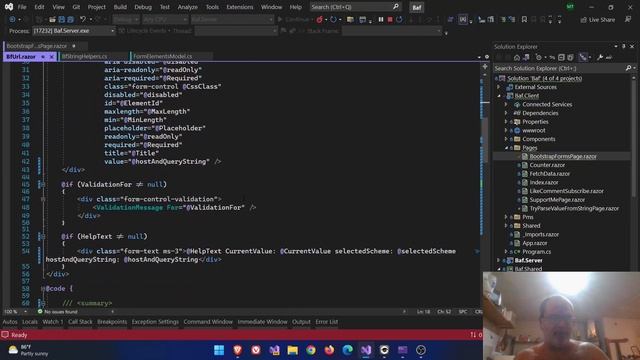Click No issues found indicator
The width and height of the screenshot is (640, 360).
click(57, 311)
